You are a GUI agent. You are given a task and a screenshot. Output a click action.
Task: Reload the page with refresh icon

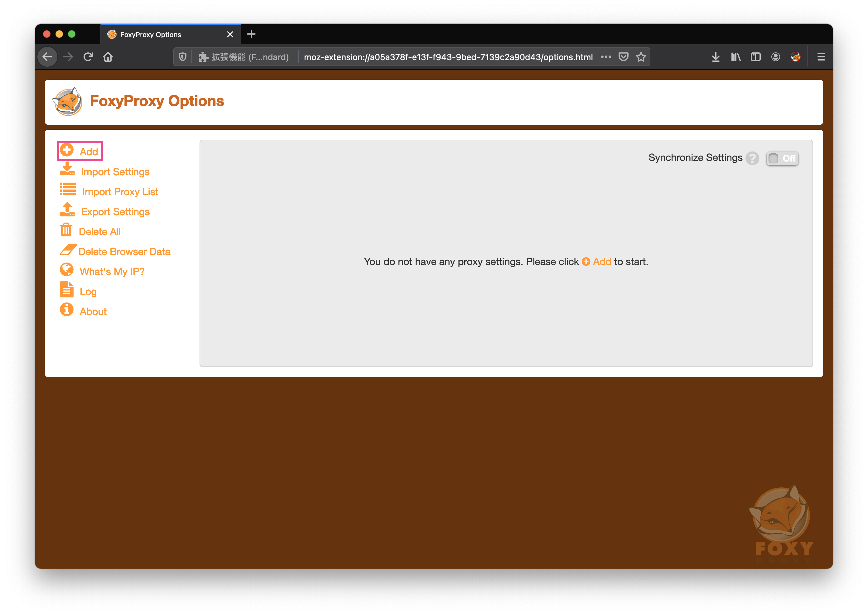(88, 57)
